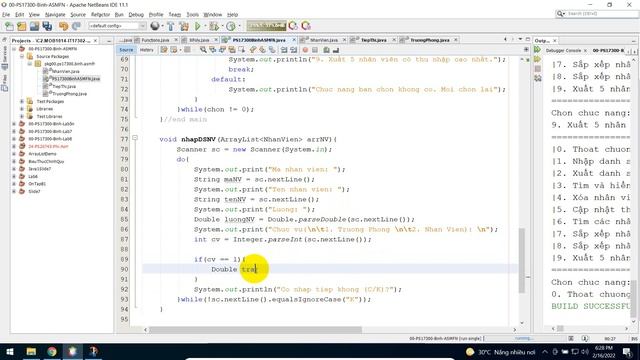The image size is (640, 360).
Task: Open the taskbar notification center icon
Action: pyautogui.click(x=627, y=351)
